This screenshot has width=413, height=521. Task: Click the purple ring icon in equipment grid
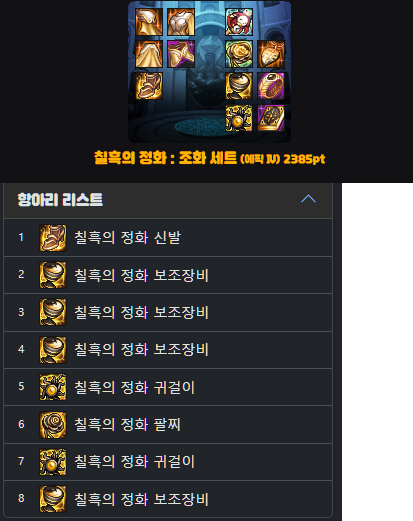(271, 86)
